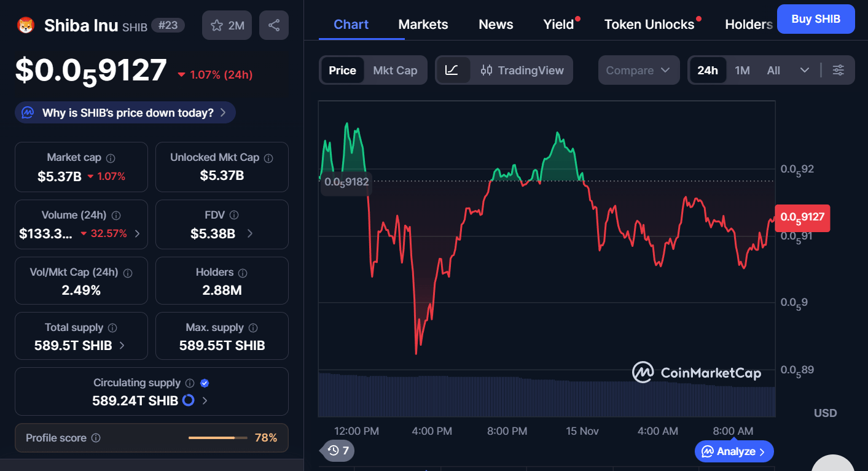Expand the Volume (24h) details arrow

pos(137,233)
